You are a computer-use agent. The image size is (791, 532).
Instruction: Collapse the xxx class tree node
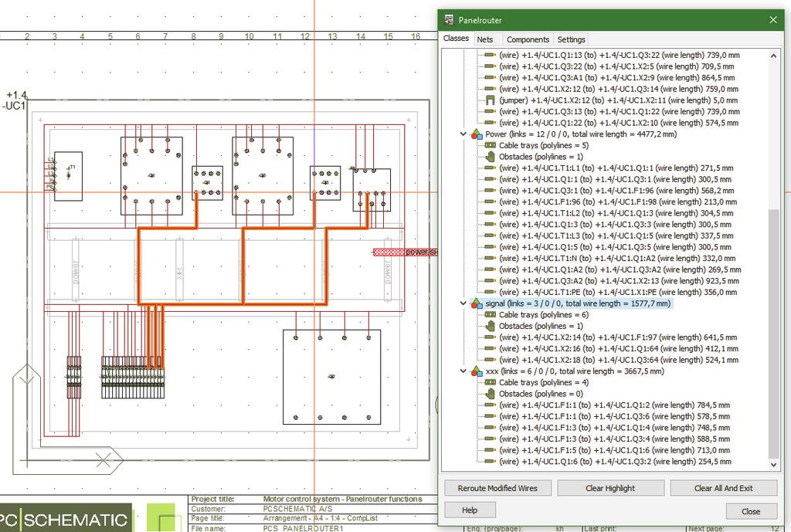click(x=463, y=371)
